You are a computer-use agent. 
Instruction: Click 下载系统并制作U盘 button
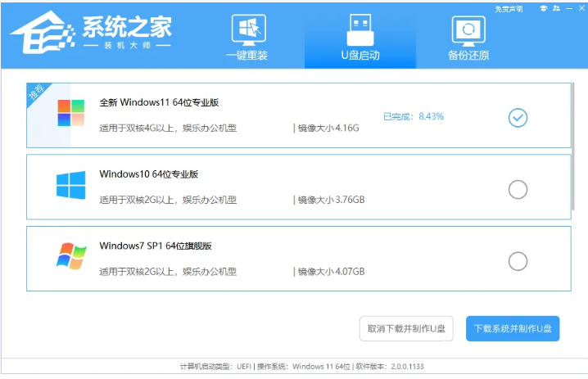(513, 329)
